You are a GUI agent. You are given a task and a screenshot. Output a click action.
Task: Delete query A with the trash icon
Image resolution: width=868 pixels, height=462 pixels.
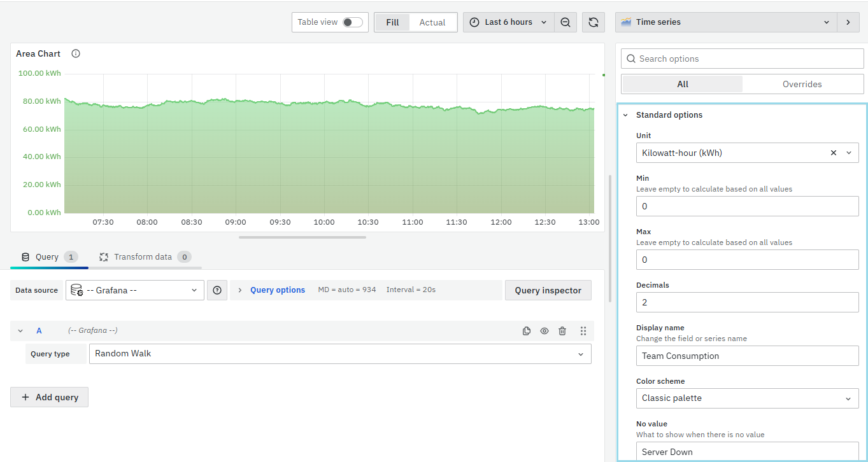[562, 331]
